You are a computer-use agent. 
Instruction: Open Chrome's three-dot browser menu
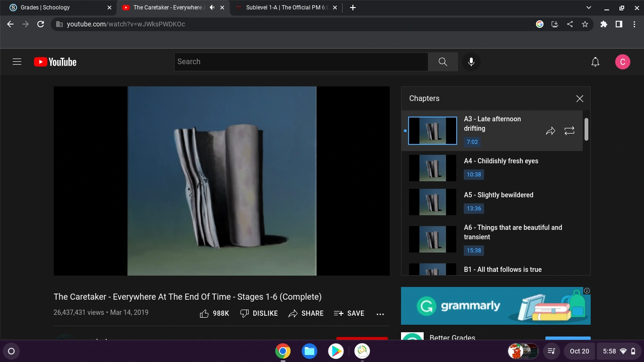634,24
